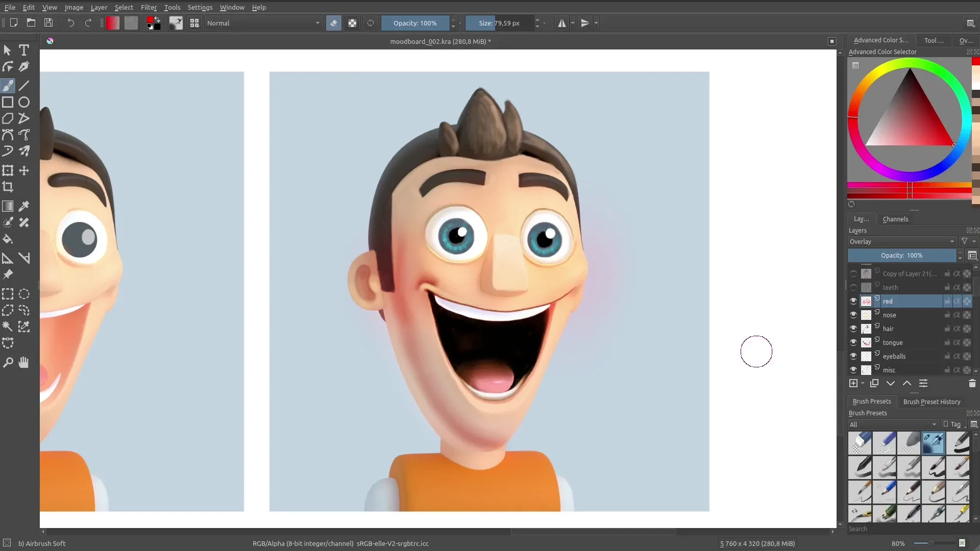Open the Filter menu
The width and height of the screenshot is (980, 551).
149,7
